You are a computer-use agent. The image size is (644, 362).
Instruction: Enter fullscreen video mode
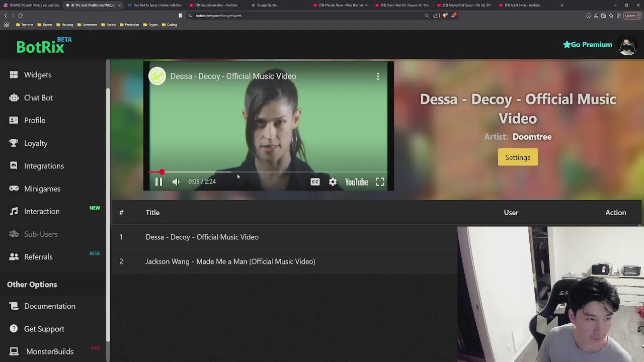pyautogui.click(x=380, y=182)
